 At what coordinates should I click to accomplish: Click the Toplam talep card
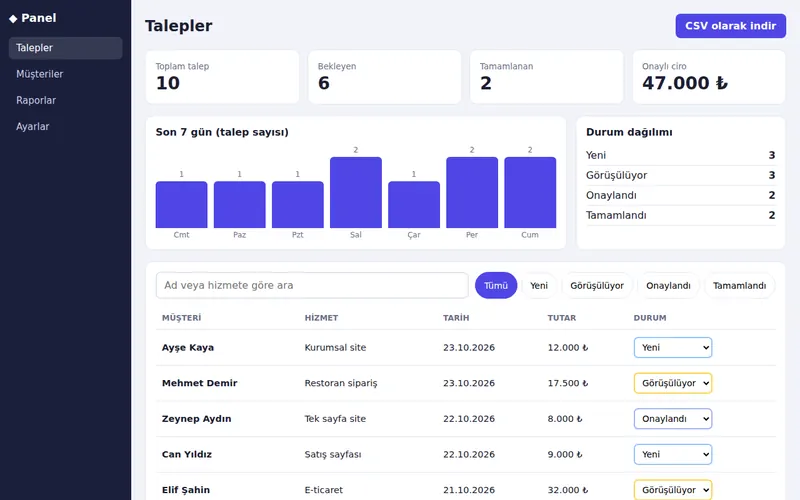tap(222, 77)
